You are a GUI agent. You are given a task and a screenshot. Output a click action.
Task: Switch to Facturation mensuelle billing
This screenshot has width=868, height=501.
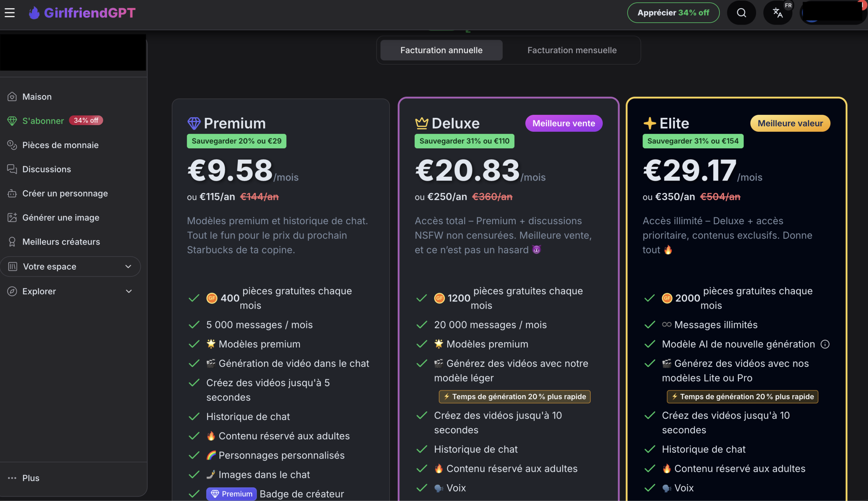tap(572, 50)
